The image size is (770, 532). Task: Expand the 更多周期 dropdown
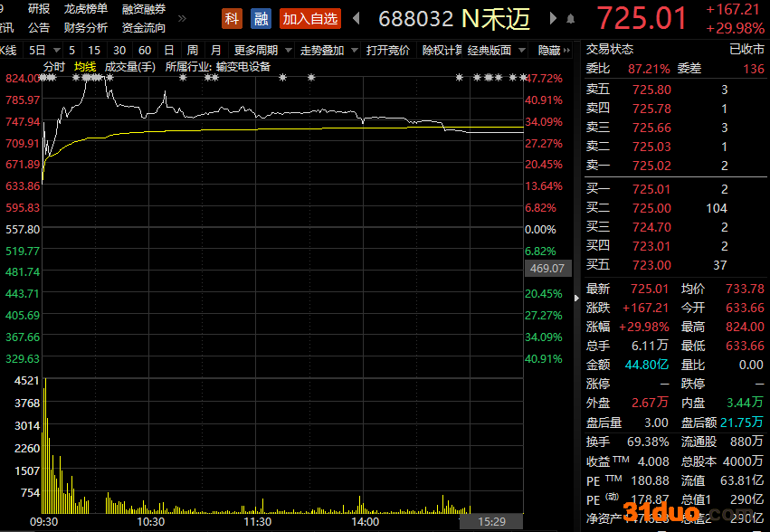[x=262, y=50]
